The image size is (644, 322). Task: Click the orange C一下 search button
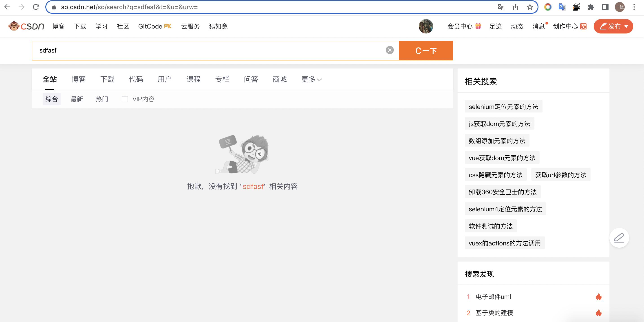[x=426, y=51]
